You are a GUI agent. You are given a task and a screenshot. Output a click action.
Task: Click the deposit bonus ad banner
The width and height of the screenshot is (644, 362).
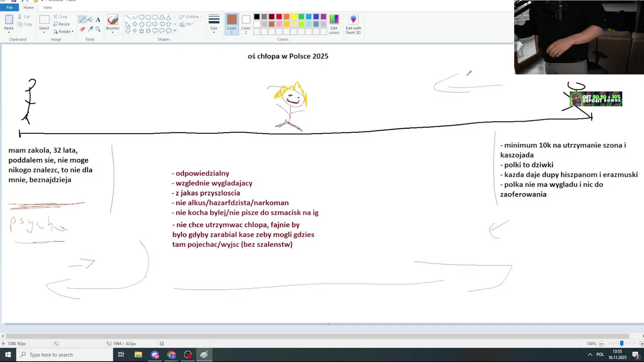click(x=596, y=99)
